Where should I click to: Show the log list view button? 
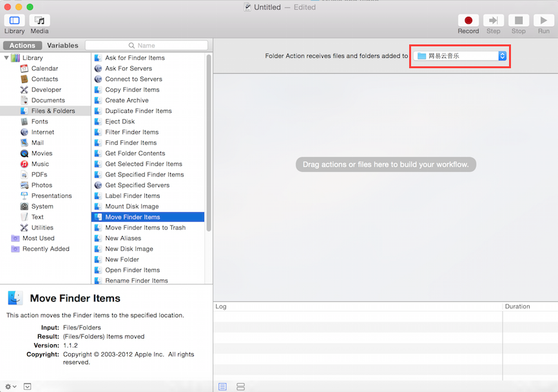pyautogui.click(x=223, y=386)
